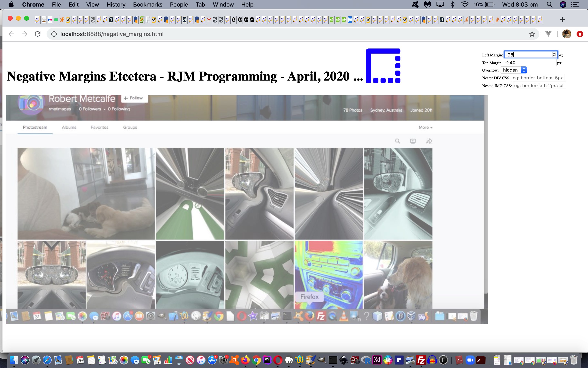Click the Left Margin stepper arrows
Screen dimensions: 588x368
[554, 55]
